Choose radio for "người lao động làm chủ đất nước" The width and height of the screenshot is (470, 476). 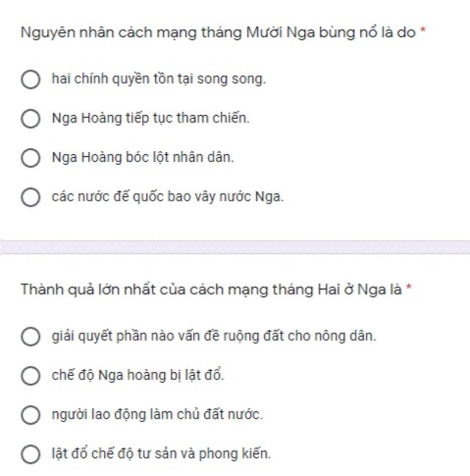coord(30,415)
